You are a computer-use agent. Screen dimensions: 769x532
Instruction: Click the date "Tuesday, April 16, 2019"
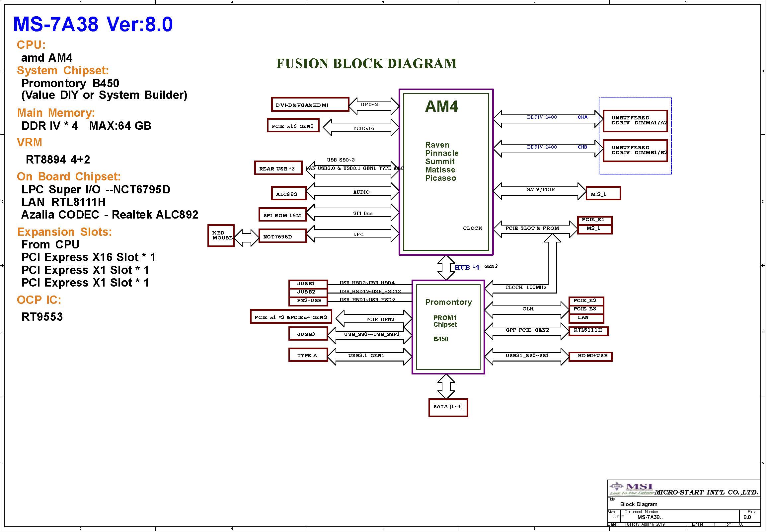(645, 524)
